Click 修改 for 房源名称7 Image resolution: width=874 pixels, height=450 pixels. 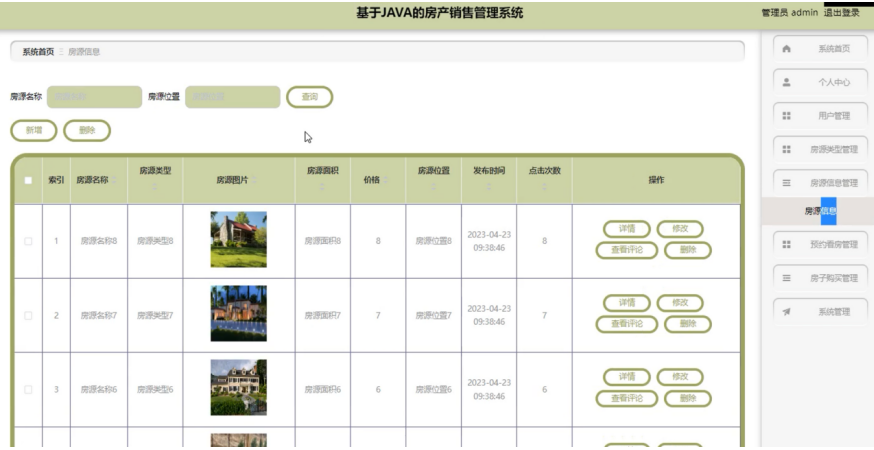[680, 303]
